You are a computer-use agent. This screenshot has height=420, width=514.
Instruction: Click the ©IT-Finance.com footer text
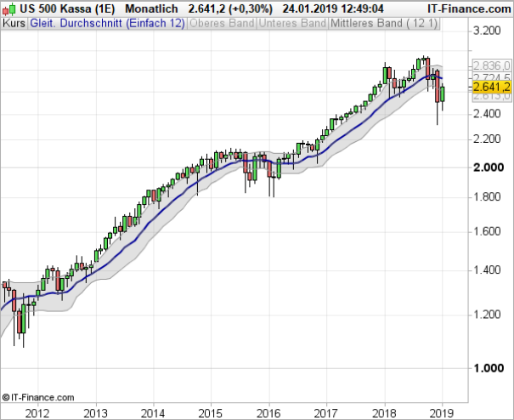click(x=38, y=398)
